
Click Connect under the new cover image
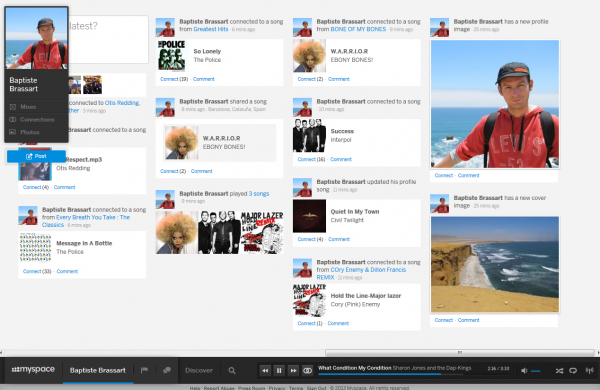443,320
